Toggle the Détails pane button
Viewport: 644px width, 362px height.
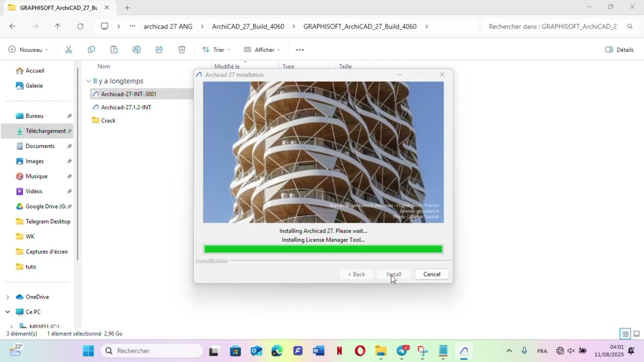click(619, 50)
